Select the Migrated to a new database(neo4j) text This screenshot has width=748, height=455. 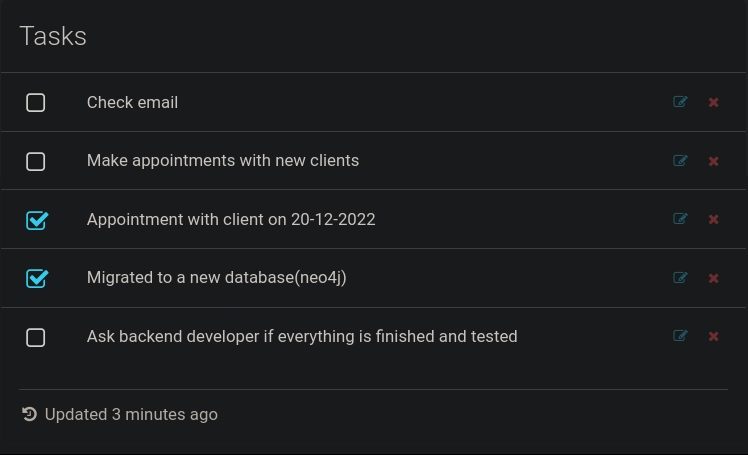click(216, 278)
